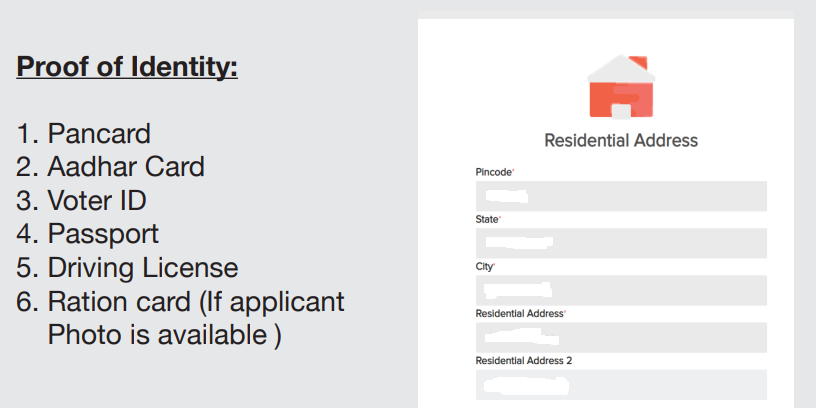Screen dimensions: 816x408
Task: Click the Ration card list item
Action: (x=181, y=318)
